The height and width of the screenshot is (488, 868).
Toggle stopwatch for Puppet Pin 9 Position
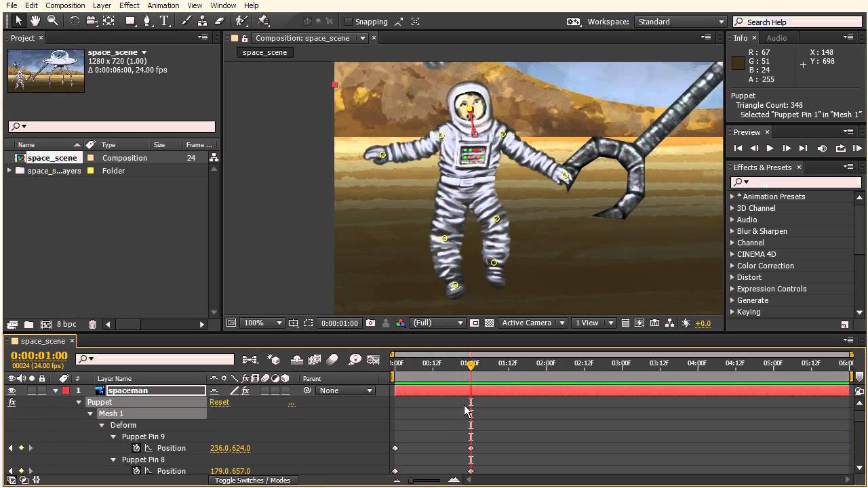point(136,448)
